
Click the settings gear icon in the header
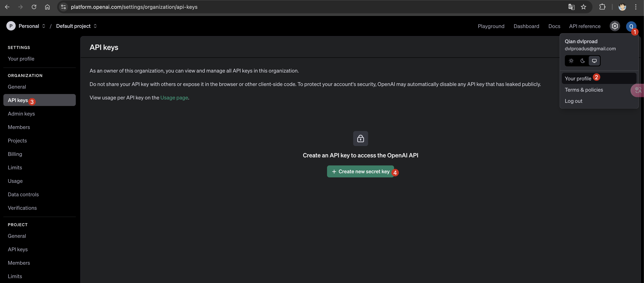point(615,26)
